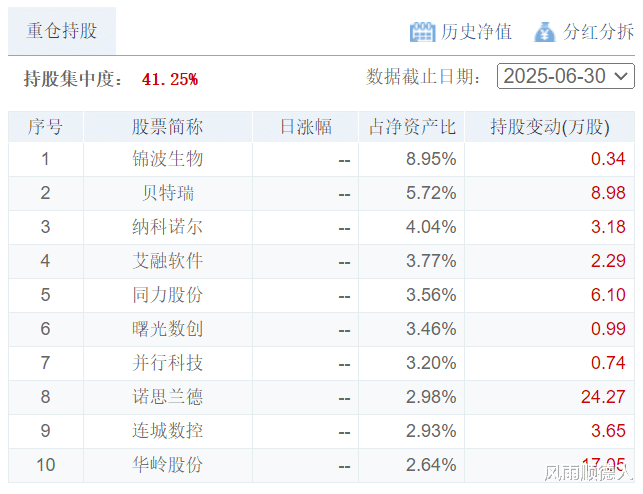The image size is (643, 494).
Task: Open the 分红分拆 link
Action: (x=598, y=32)
